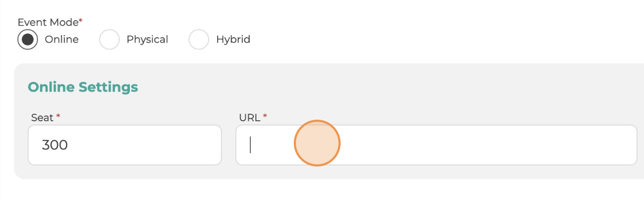644x200 pixels.
Task: Click the Seat field label
Action: (43, 117)
